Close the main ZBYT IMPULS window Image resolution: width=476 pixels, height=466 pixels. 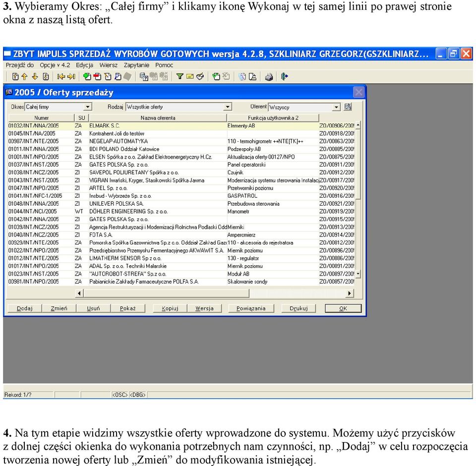coord(466,54)
